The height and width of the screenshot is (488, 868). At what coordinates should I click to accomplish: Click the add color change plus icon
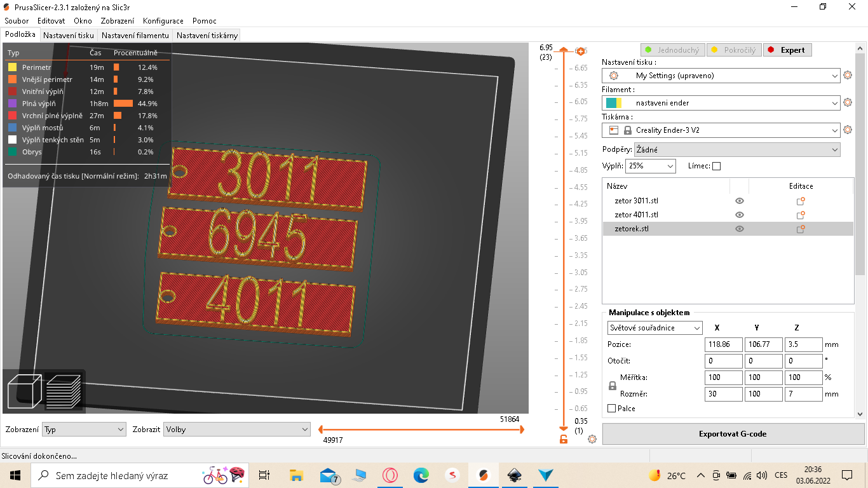(x=580, y=51)
